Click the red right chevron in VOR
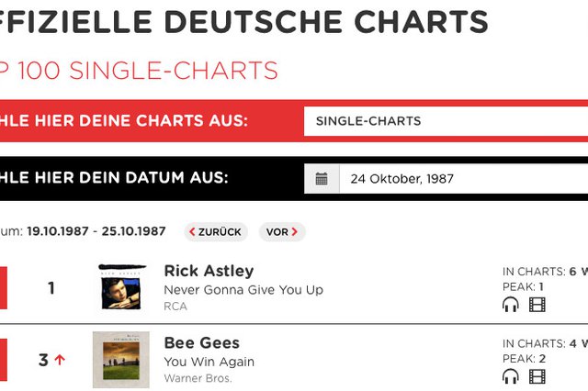Viewport: 588px width, 391px height. [294, 232]
